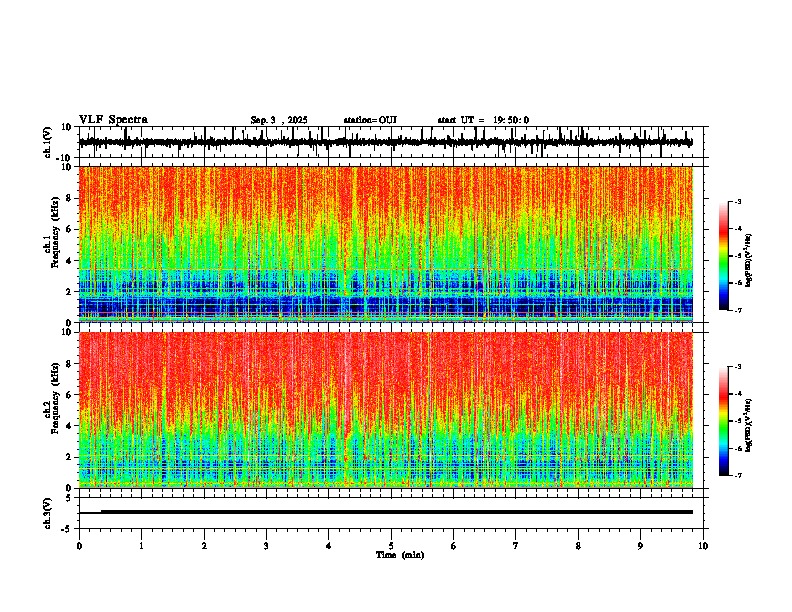Screen dimensions: 792x612
Task: Click the "4" kHz tick of ch.1 spectrogram
Action: pyautogui.click(x=69, y=261)
